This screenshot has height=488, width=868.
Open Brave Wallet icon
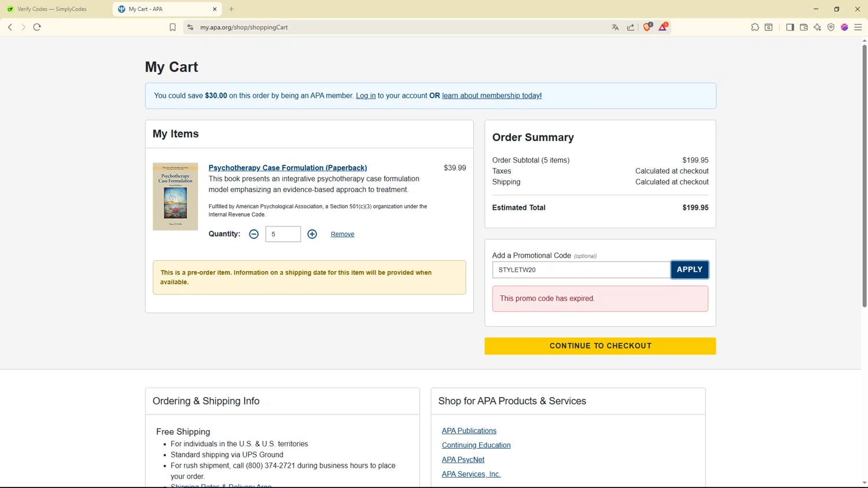click(804, 27)
